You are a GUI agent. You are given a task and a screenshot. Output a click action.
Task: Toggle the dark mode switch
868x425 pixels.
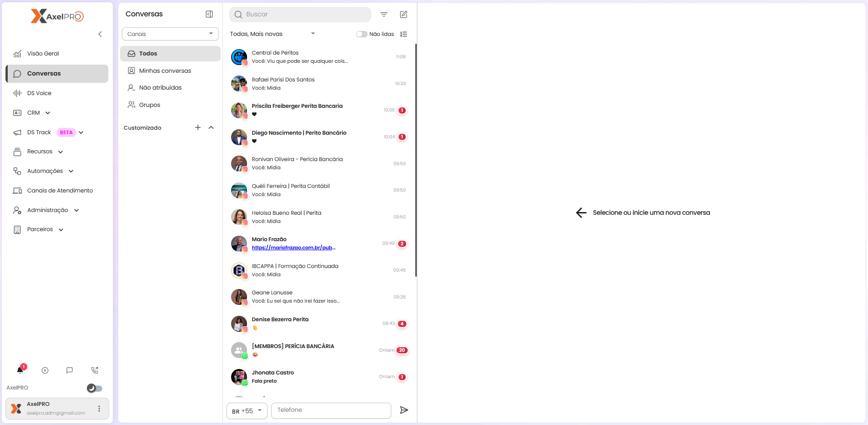point(95,388)
